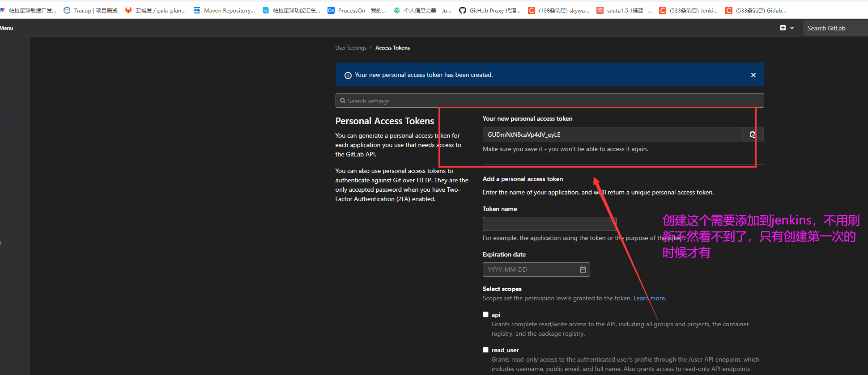This screenshot has width=868, height=375.
Task: Open the 帕拉星球功能汇总 bookmark
Action: click(291, 10)
